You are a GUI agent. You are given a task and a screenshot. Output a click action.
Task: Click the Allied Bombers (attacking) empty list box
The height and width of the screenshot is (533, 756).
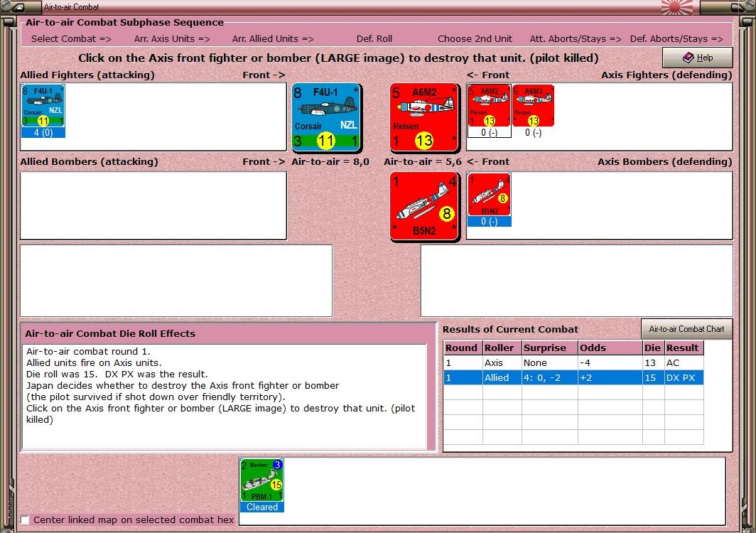click(153, 205)
